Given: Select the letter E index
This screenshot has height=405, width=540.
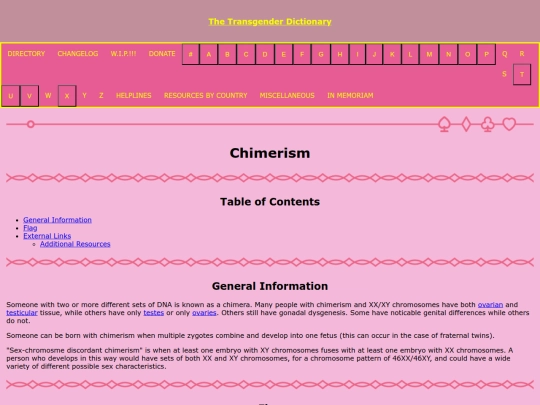Looking at the screenshot, I should [x=283, y=54].
